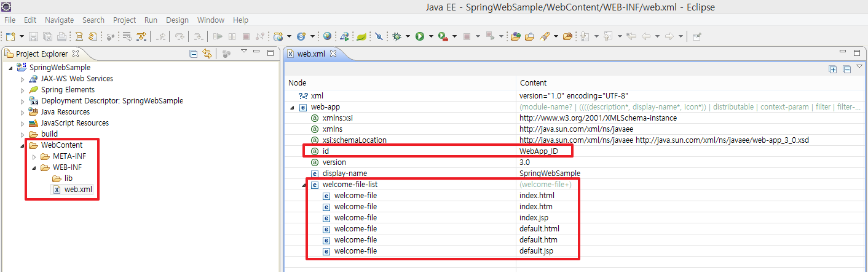Viewport: 868px width, 272px height.
Task: Collapse the SpringWebSample project node
Action: (11, 68)
